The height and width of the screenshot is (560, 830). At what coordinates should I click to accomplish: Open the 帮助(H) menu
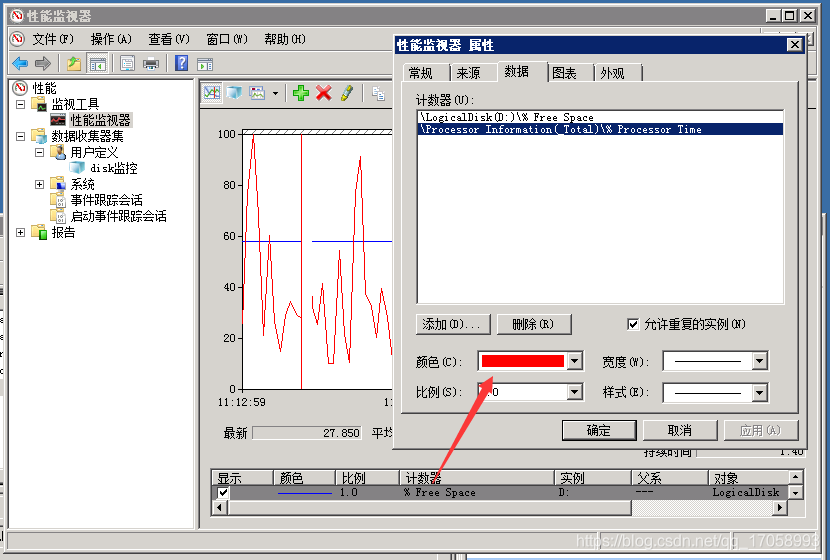pyautogui.click(x=285, y=39)
